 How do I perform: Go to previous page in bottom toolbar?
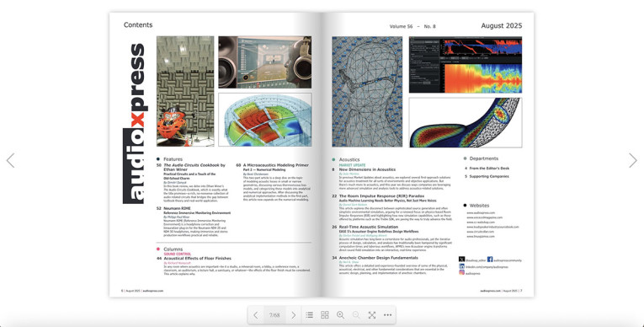point(255,315)
